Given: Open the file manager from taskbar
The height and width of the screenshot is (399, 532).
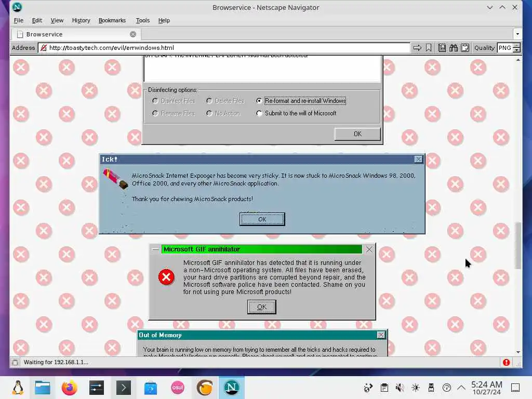Looking at the screenshot, I should point(43,388).
